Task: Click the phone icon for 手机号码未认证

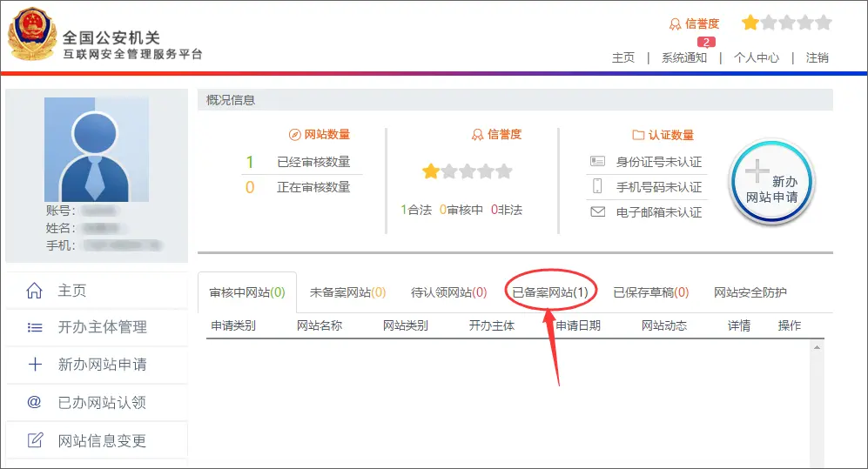Action: tap(597, 186)
